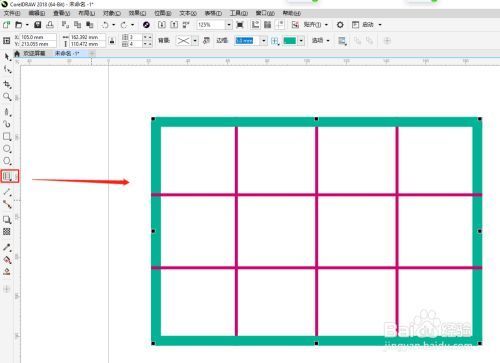The height and width of the screenshot is (363, 500).
Task: Toggle full-screen preview icon next to zoom
Action: 240,25
